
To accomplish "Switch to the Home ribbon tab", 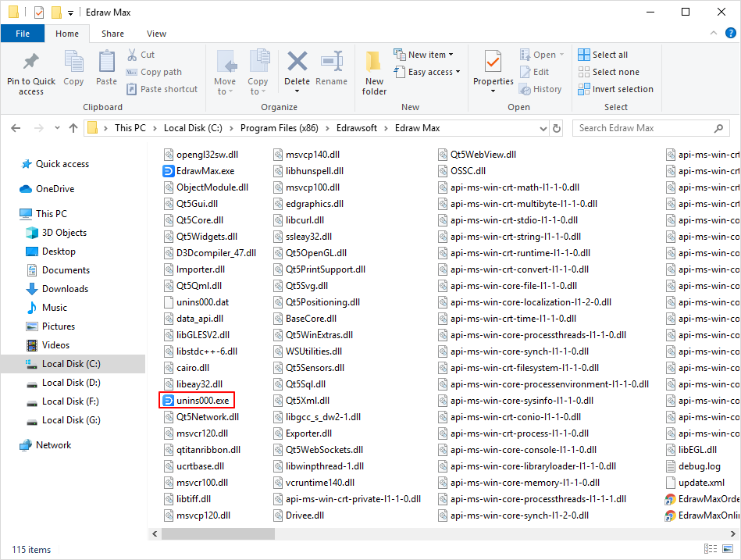I will [x=67, y=34].
